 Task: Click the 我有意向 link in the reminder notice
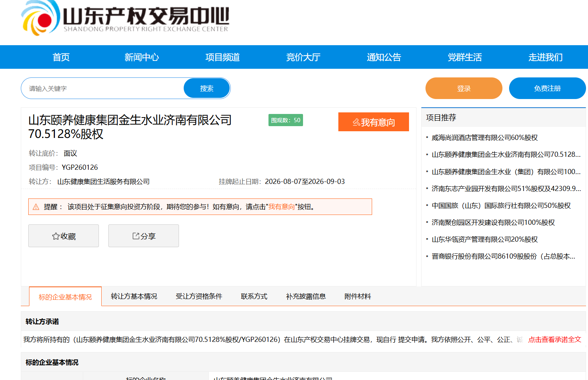(281, 207)
